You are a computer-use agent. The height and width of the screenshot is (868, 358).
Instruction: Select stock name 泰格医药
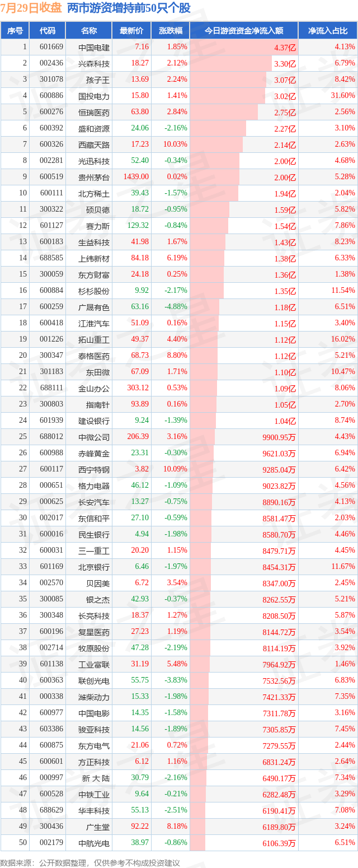point(94,356)
